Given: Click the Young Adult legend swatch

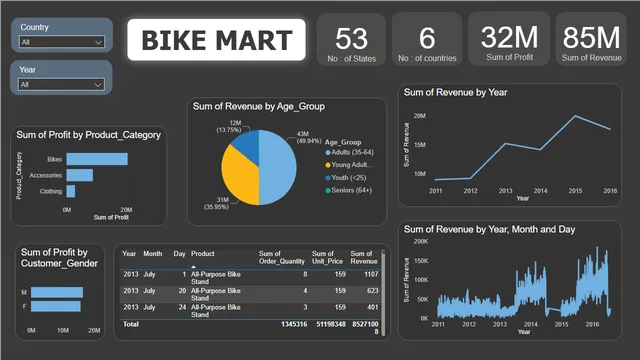Looking at the screenshot, I should coord(327,165).
